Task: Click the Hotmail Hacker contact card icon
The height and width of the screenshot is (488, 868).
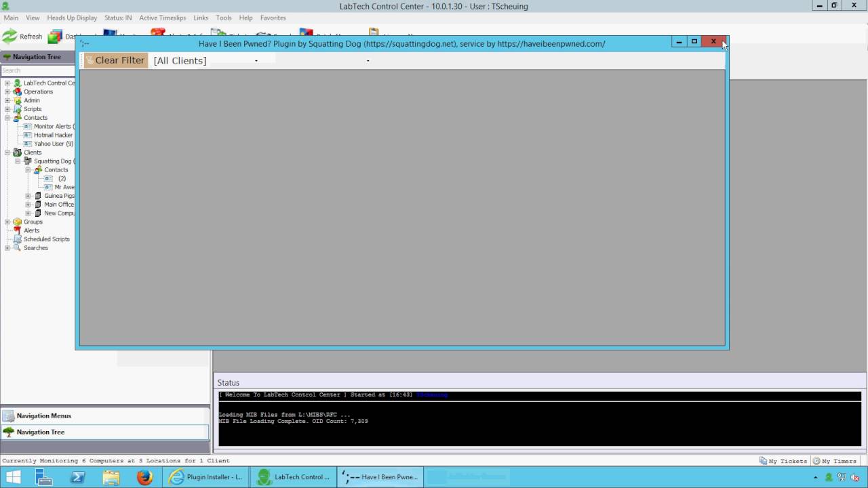Action: click(28, 135)
